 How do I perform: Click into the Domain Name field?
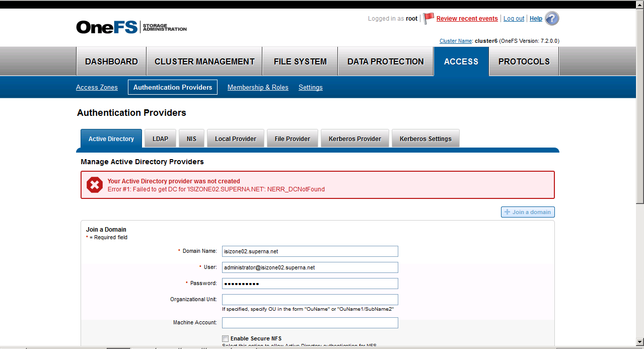pyautogui.click(x=310, y=251)
